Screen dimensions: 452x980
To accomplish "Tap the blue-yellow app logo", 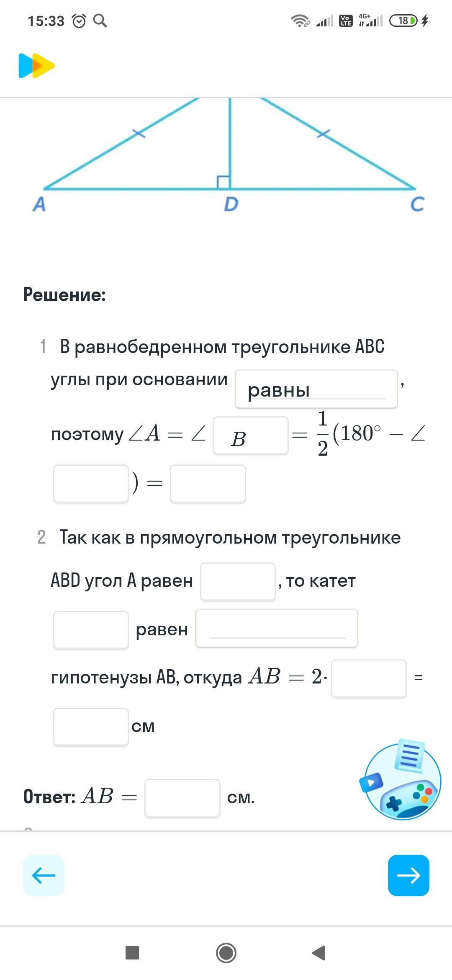I will 36,66.
